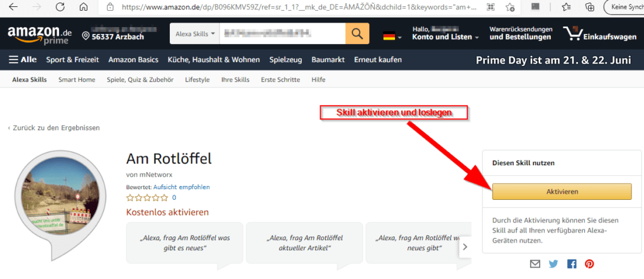Click Erneut kaufen in navigation
Screen dimensions: 644x279
coord(378,60)
